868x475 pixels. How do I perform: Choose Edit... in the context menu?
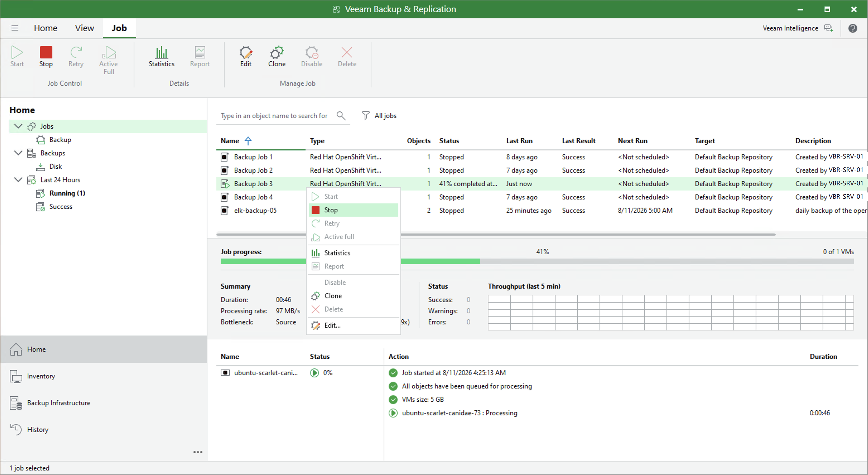(353, 325)
